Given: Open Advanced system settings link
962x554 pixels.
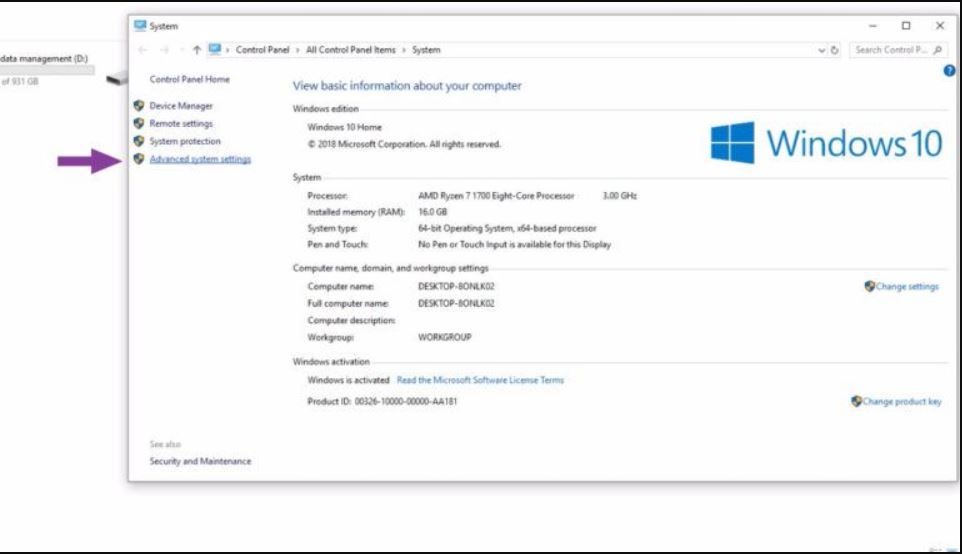Looking at the screenshot, I should (200, 159).
